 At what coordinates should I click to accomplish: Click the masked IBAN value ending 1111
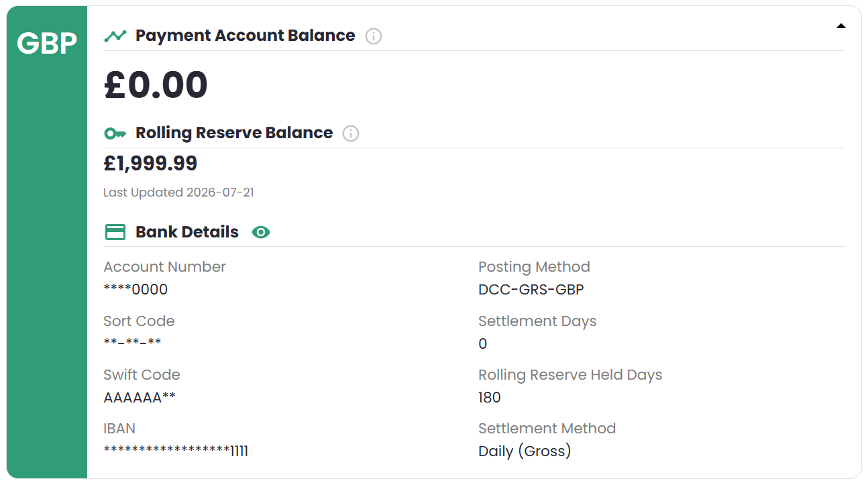[176, 451]
